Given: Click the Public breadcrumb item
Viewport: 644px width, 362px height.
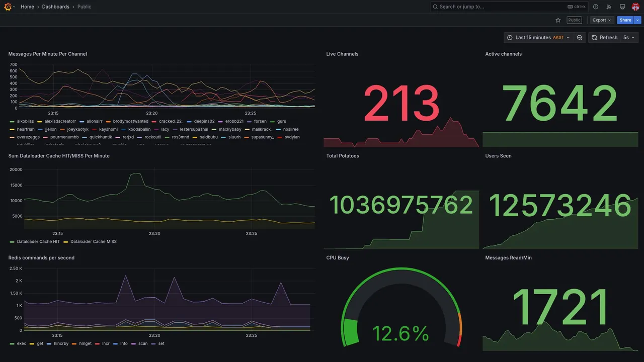Looking at the screenshot, I should pos(85,7).
